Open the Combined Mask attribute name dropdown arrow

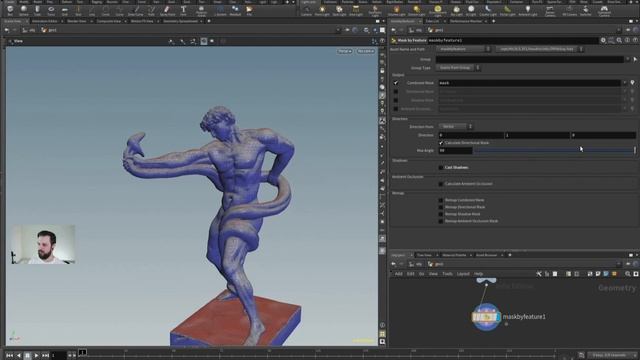(x=624, y=83)
